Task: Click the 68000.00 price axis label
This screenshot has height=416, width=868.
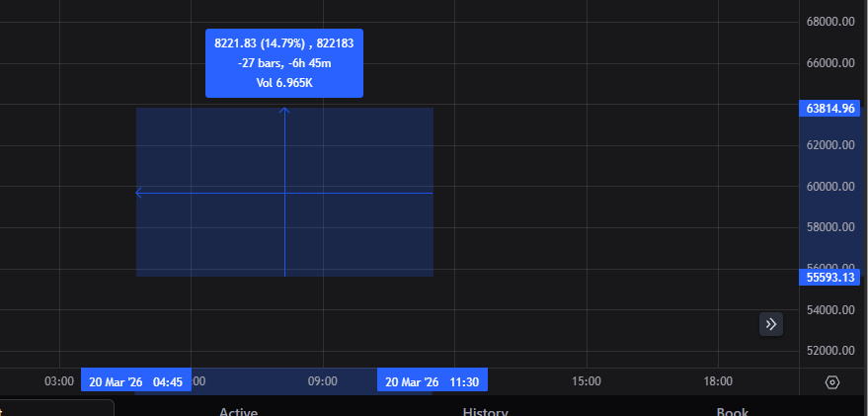Action: (829, 22)
